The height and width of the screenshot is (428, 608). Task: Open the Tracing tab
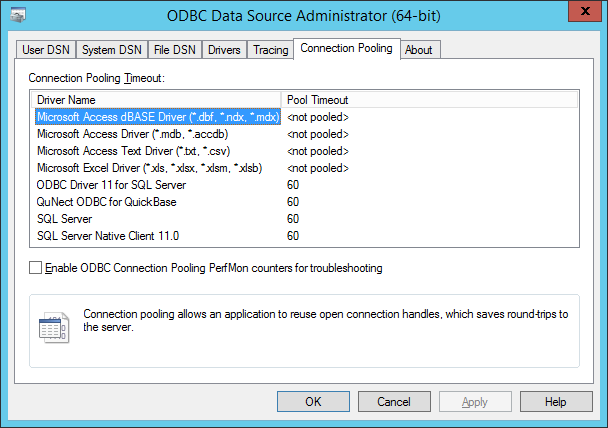[x=270, y=49]
